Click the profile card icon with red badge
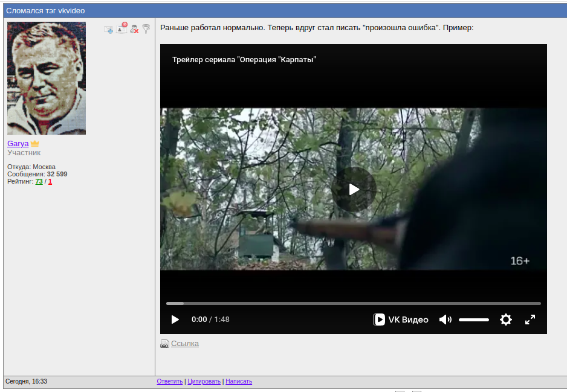Viewport: 567px width, 392px height. click(x=122, y=28)
